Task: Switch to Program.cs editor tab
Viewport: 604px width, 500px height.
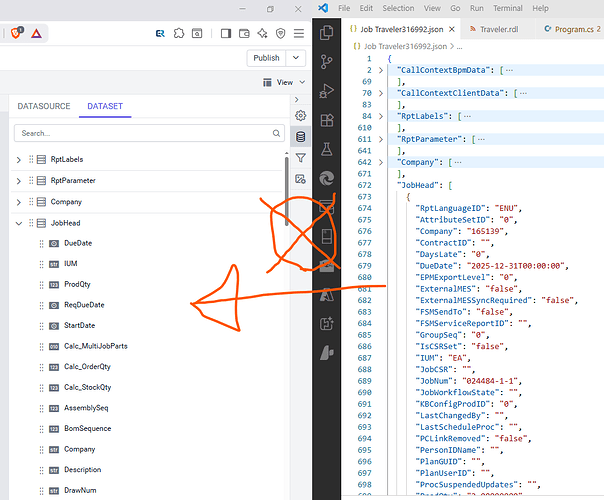Action: tap(572, 29)
